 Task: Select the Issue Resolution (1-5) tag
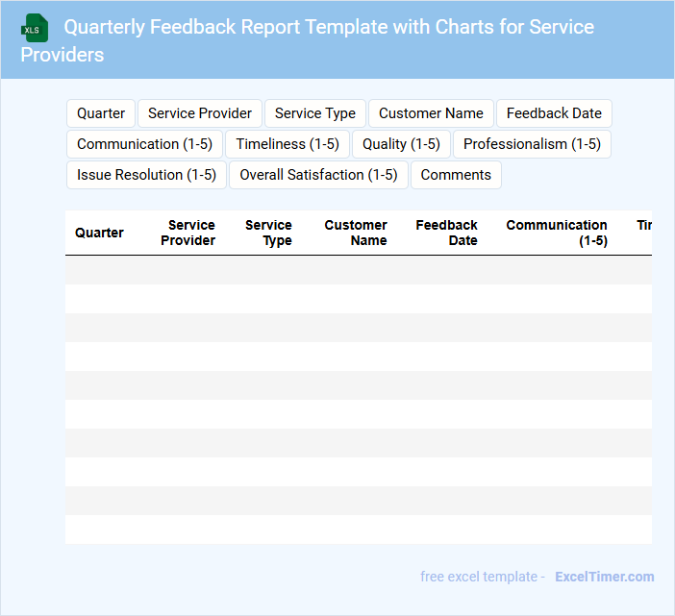[146, 175]
